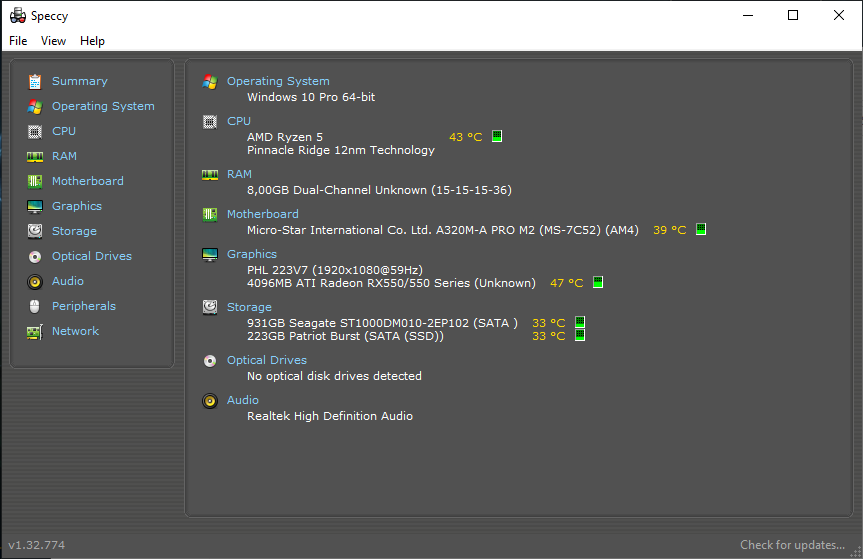Click the PHL 223V7 monitor text
Image resolution: width=863 pixels, height=559 pixels.
click(x=335, y=270)
